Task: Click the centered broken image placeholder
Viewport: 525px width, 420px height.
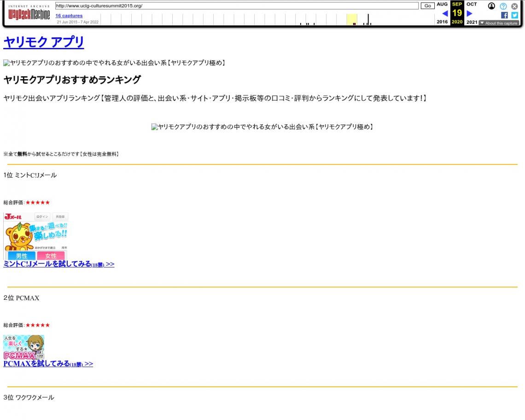Action: [x=262, y=127]
